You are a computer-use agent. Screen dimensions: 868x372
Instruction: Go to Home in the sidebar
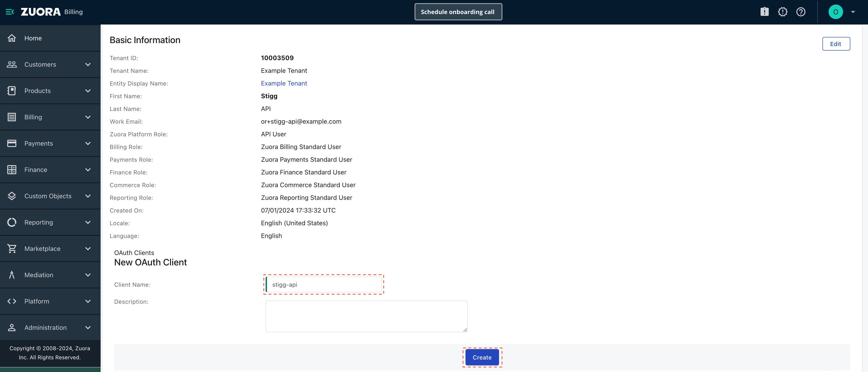[x=50, y=38]
